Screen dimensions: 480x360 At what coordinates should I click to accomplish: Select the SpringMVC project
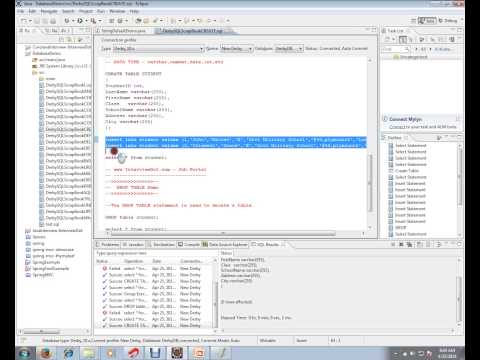click(40, 275)
